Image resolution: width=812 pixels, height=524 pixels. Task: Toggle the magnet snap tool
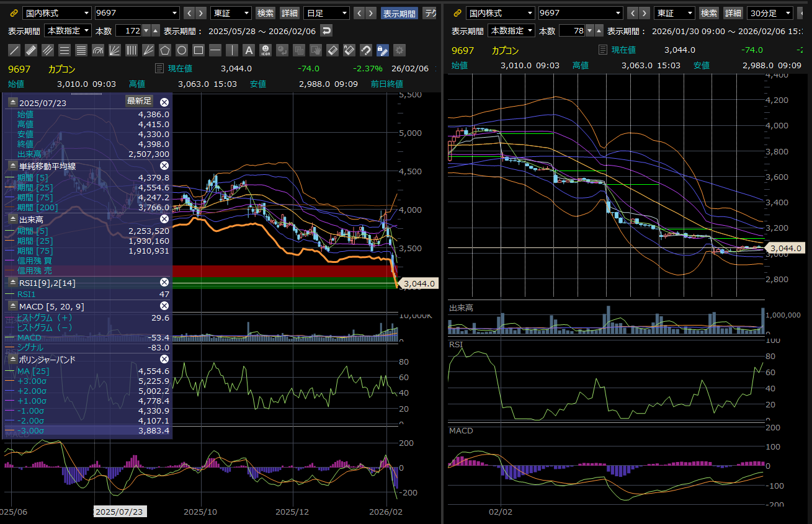pos(366,50)
